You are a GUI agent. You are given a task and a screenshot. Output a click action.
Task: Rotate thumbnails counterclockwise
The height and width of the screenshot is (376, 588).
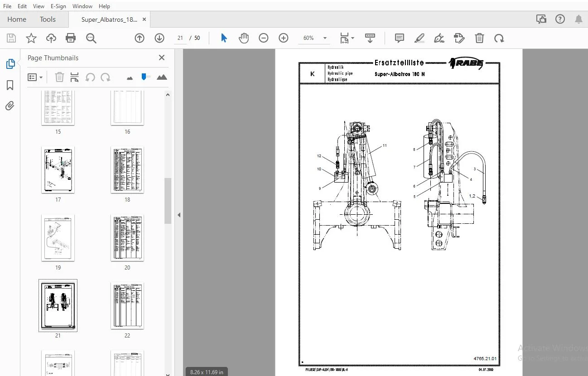90,77
